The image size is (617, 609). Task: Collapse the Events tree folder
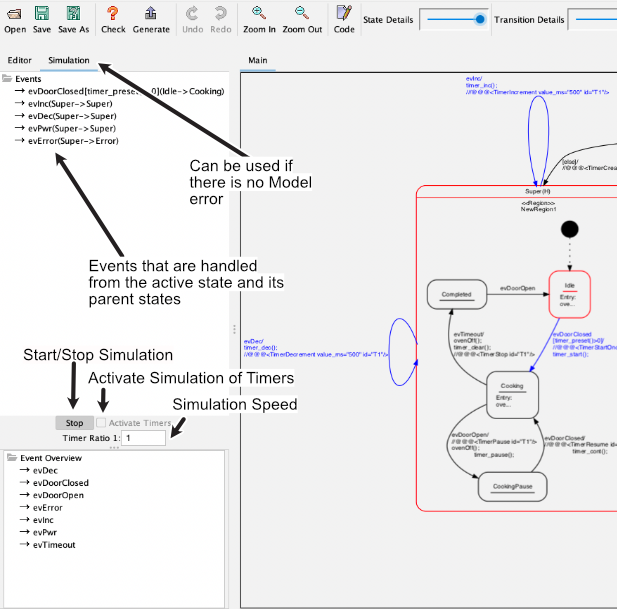point(8,78)
